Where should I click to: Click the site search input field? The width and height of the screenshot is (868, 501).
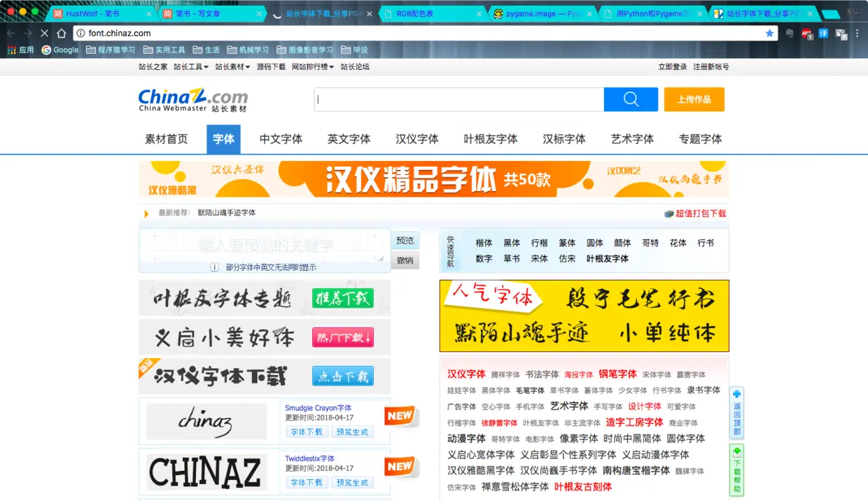(459, 99)
